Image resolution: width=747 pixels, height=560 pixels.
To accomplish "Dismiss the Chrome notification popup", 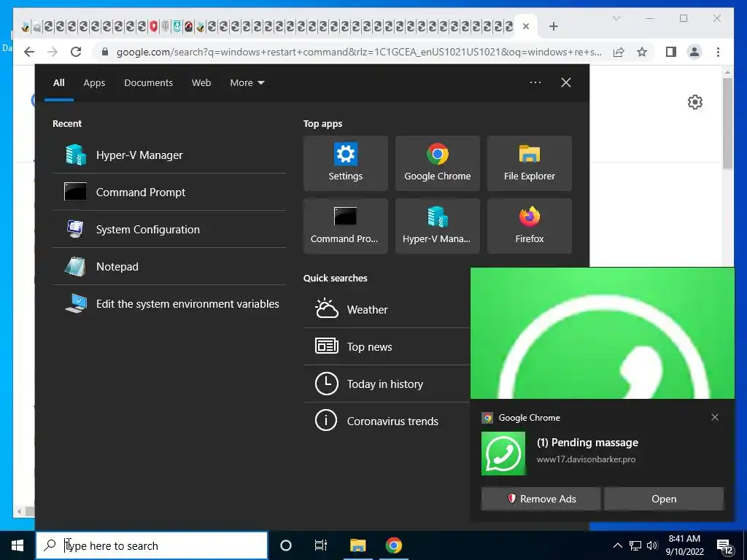I will [715, 417].
